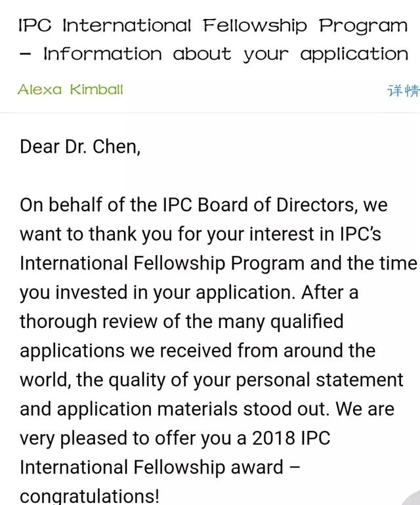Click the greeting 'Dear Dr. Chen,'
This screenshot has width=420, height=505.
80,147
